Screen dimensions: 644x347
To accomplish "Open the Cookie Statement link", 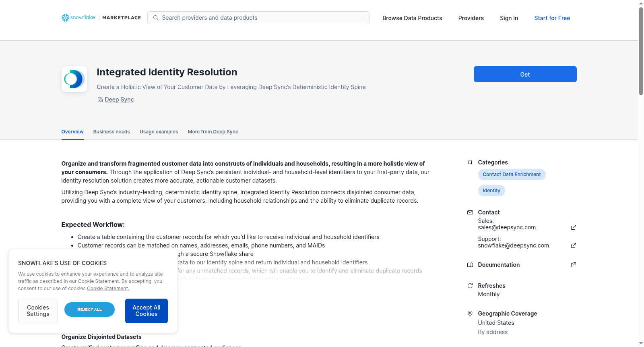I will [108, 289].
